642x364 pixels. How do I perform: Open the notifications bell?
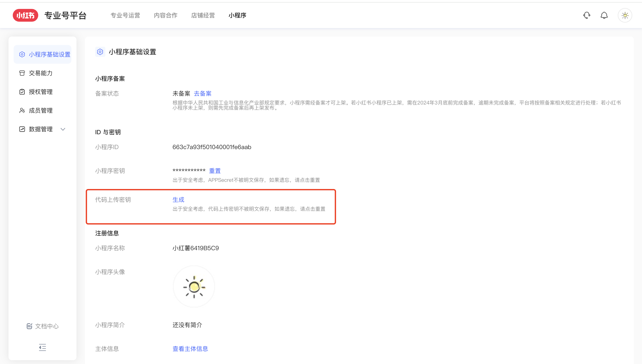[x=604, y=15]
